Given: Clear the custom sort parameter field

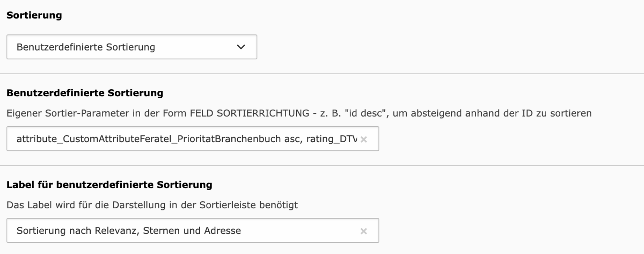Looking at the screenshot, I should 364,139.
